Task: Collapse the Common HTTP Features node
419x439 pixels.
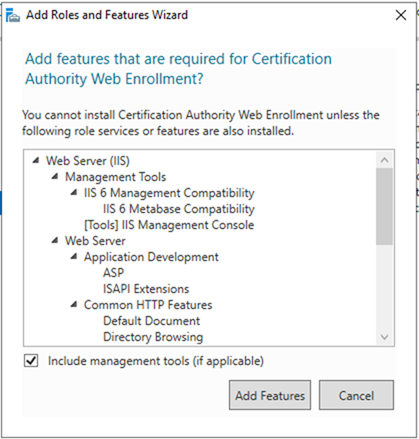Action: pyautogui.click(x=74, y=305)
